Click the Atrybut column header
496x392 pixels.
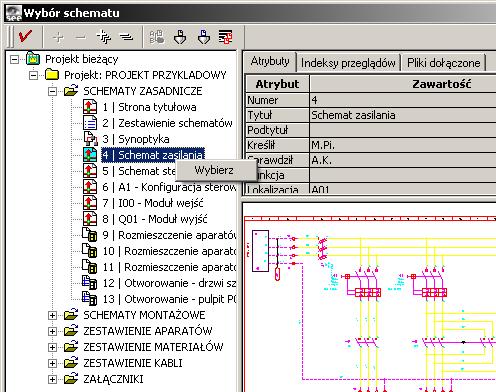click(x=277, y=84)
